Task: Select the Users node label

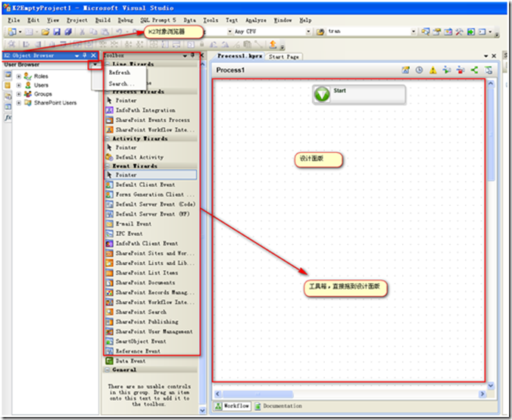Action: click(x=41, y=86)
